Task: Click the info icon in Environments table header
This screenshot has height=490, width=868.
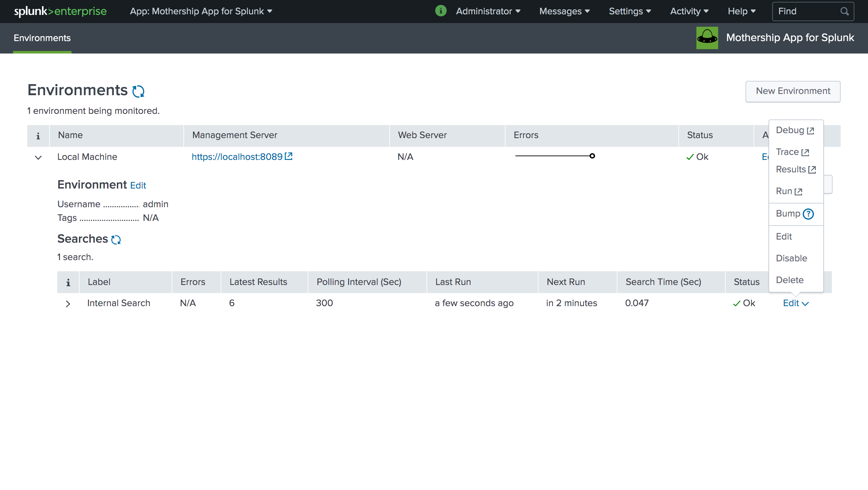Action: (38, 136)
